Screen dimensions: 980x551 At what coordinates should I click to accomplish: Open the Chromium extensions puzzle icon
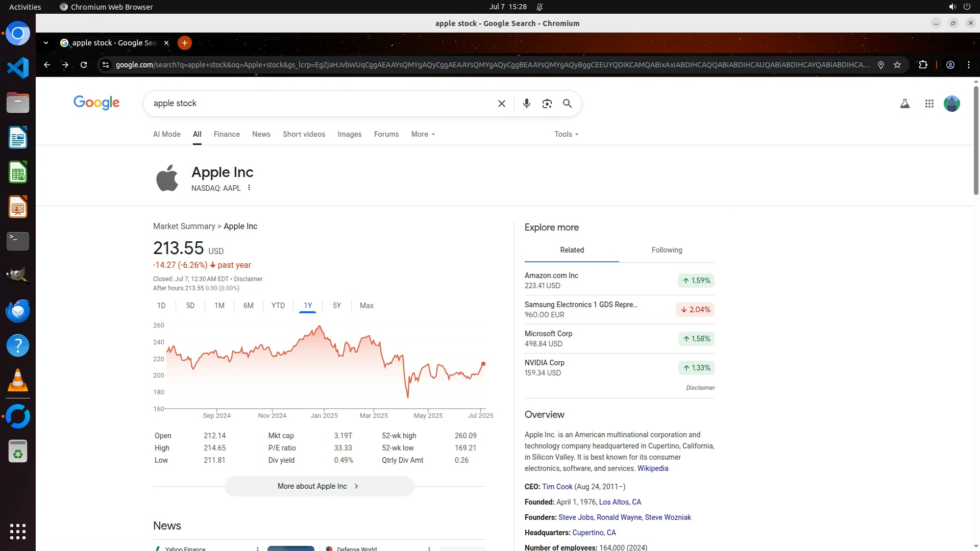coord(923,65)
